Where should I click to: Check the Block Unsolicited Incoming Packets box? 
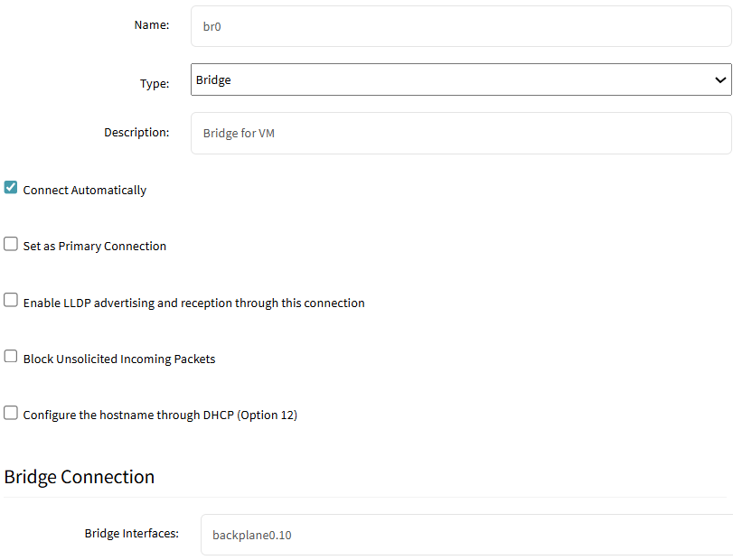[x=11, y=356]
